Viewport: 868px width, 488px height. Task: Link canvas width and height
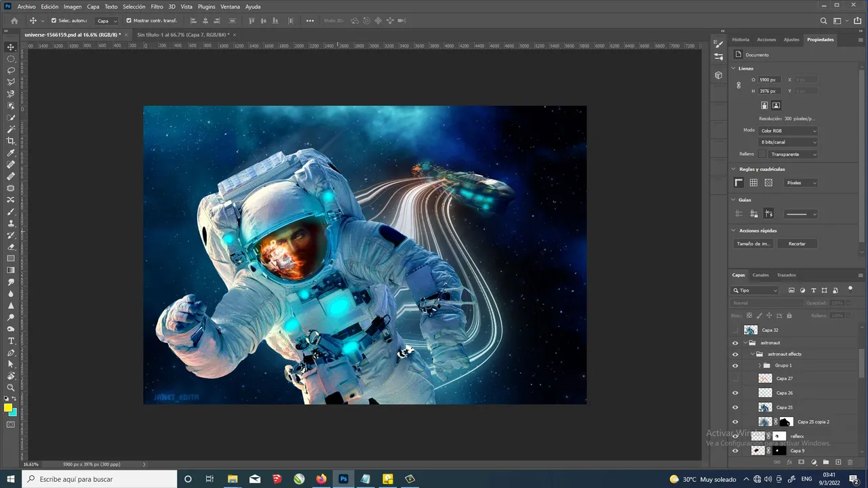tap(738, 85)
